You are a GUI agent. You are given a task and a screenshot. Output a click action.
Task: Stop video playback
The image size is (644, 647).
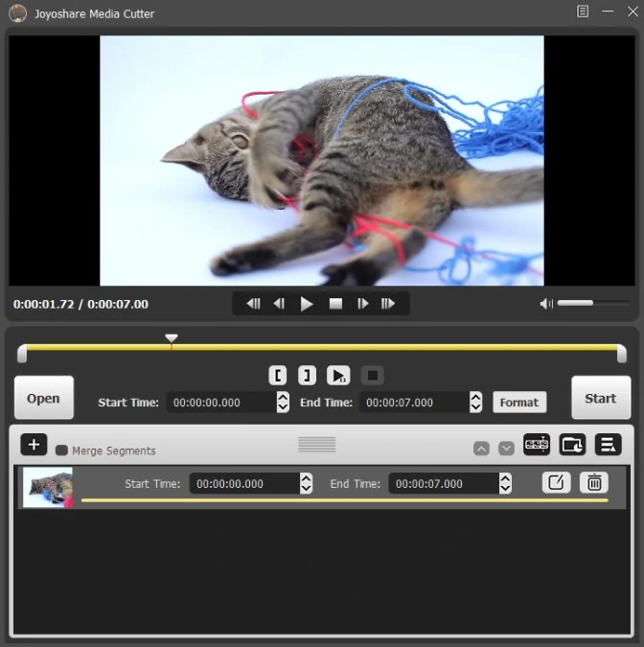(335, 304)
